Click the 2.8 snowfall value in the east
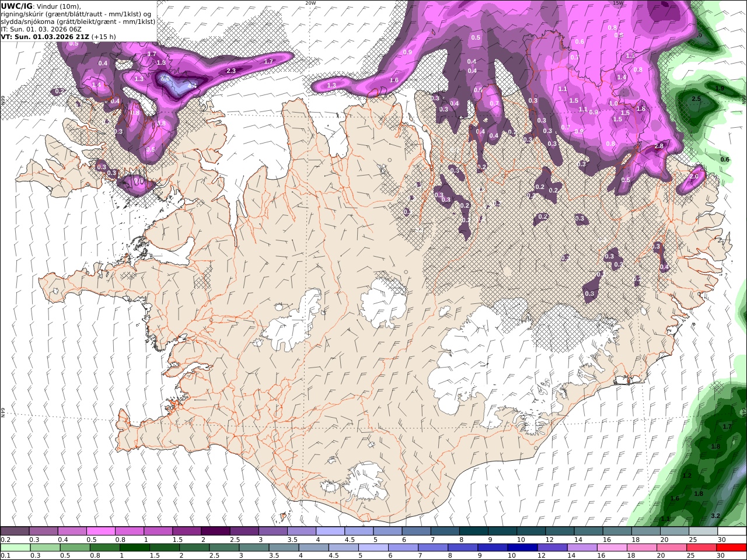747x560 pixels. (x=659, y=146)
